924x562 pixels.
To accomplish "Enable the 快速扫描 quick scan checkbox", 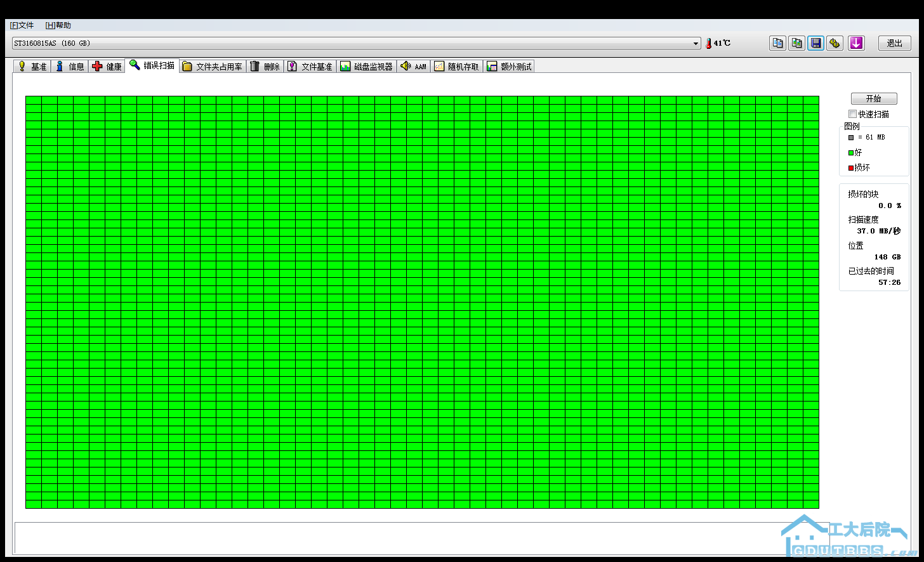I will pyautogui.click(x=853, y=114).
